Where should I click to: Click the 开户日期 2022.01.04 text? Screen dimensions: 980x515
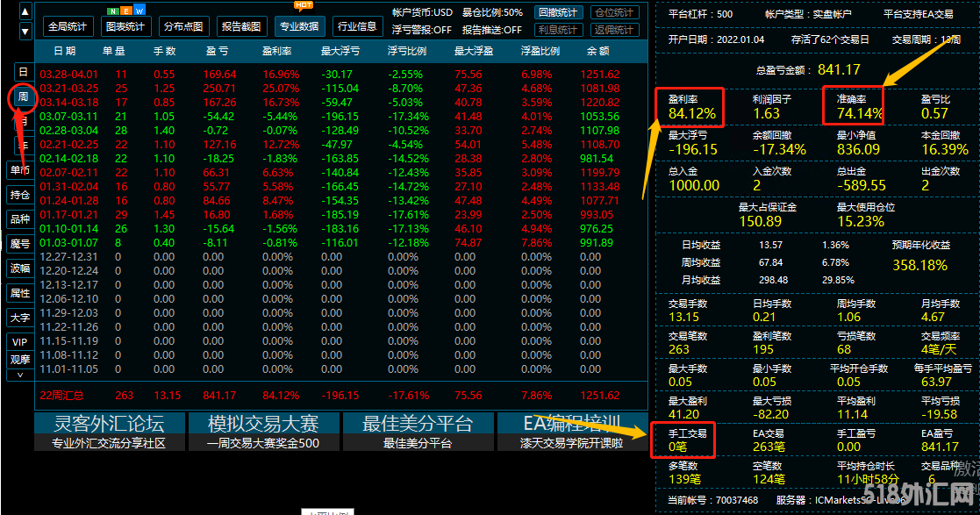coord(716,39)
